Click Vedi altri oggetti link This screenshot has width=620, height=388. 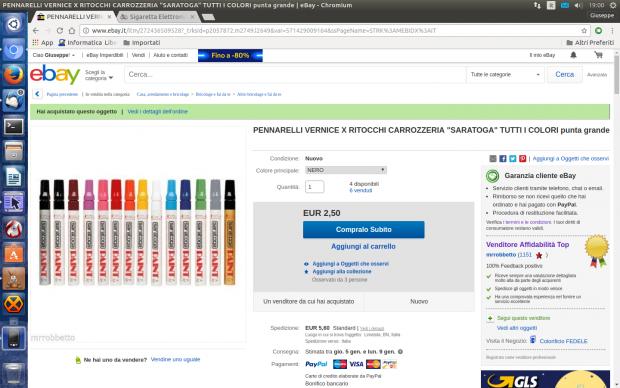[517, 328]
